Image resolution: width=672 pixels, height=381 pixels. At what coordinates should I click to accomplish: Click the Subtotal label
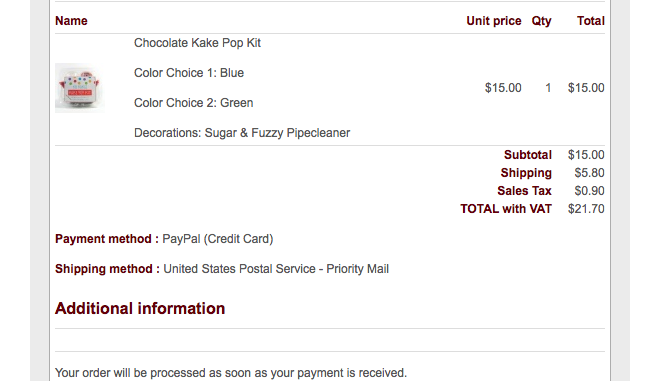(x=528, y=155)
